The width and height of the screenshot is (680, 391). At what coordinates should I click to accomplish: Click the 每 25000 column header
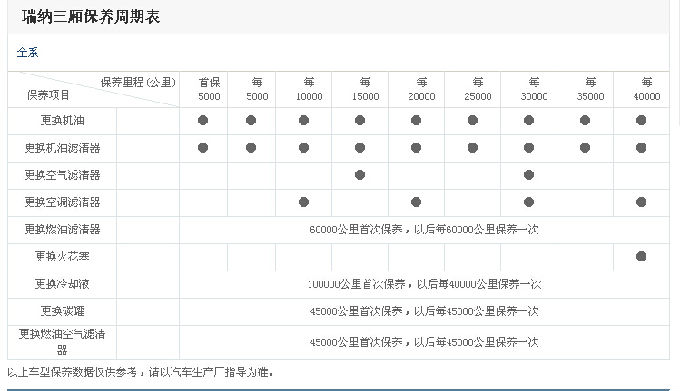pos(478,89)
